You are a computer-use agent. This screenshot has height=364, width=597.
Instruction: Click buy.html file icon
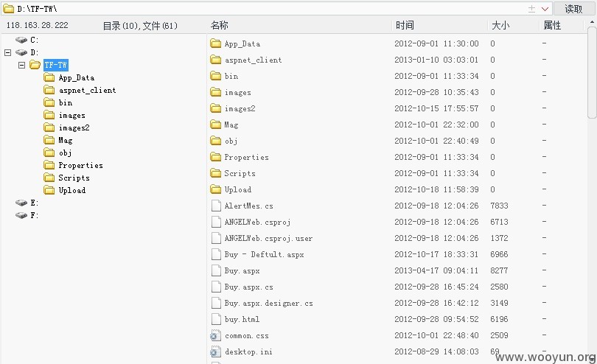coord(216,319)
